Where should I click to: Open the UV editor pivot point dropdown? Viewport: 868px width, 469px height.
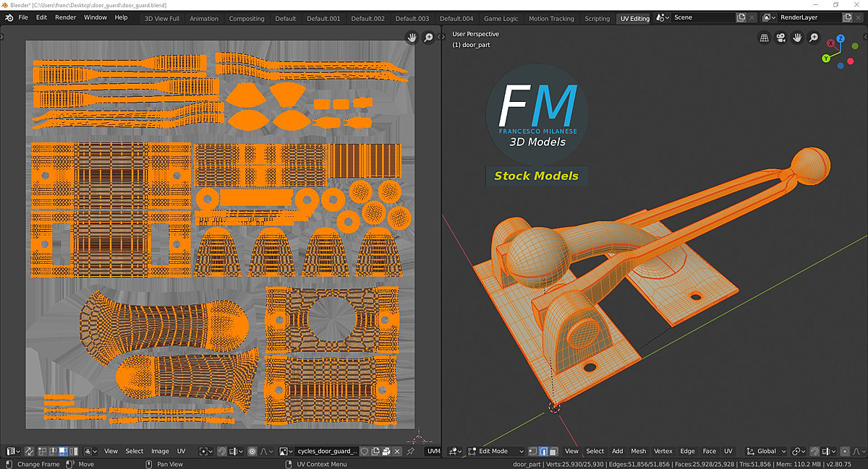pos(206,451)
